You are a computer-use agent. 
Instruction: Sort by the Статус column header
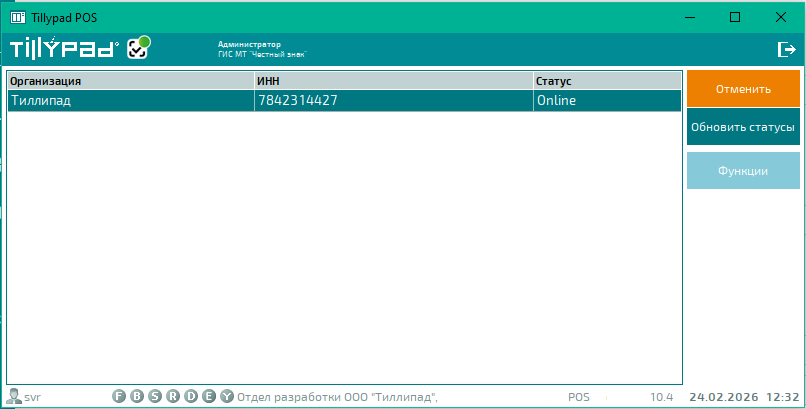coord(607,81)
